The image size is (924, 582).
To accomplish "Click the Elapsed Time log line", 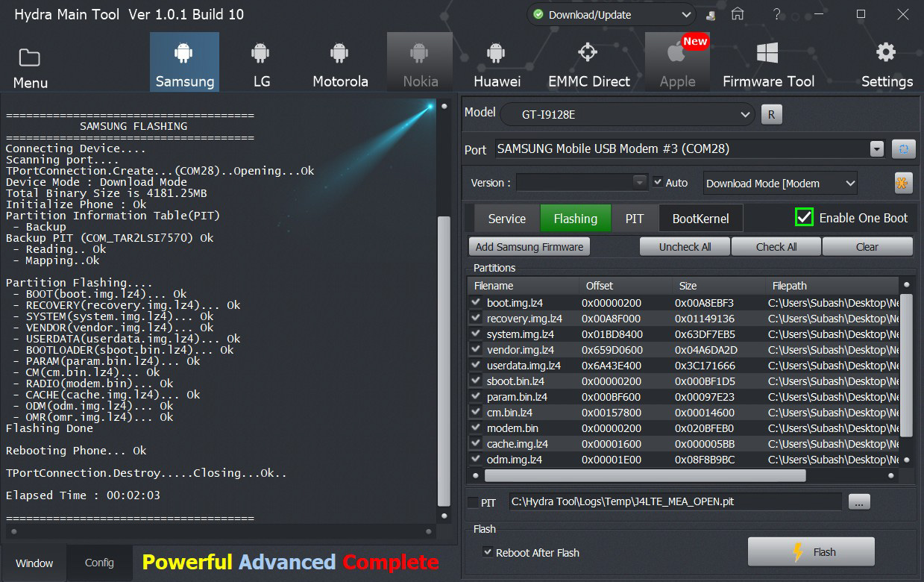I will click(83, 495).
